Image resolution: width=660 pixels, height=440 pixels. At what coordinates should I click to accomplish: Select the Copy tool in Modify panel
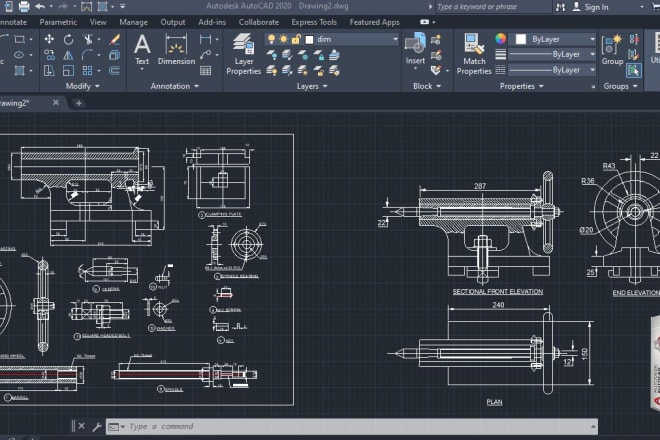(x=49, y=55)
